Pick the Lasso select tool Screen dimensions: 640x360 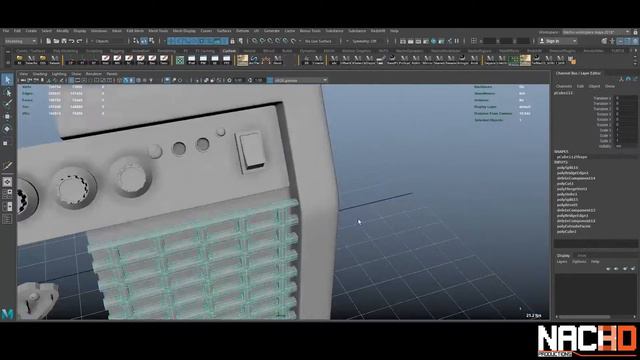click(7, 93)
